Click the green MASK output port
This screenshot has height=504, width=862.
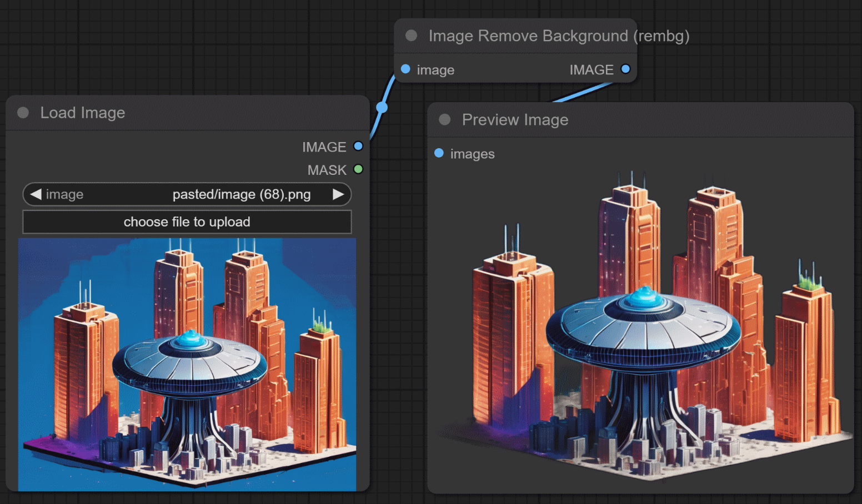(x=358, y=169)
